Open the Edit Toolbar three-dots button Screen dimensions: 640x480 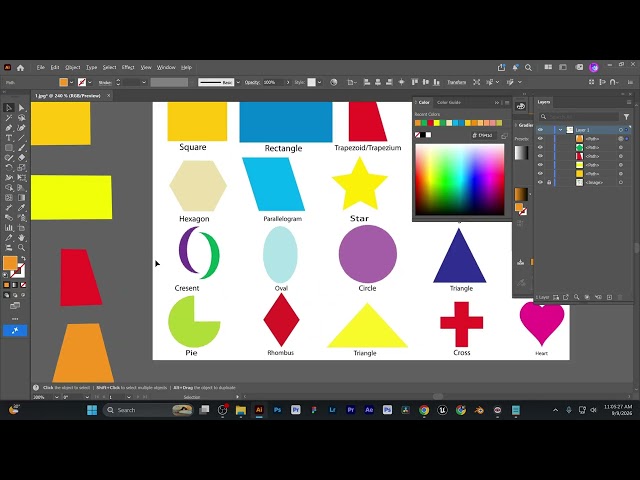click(15, 319)
